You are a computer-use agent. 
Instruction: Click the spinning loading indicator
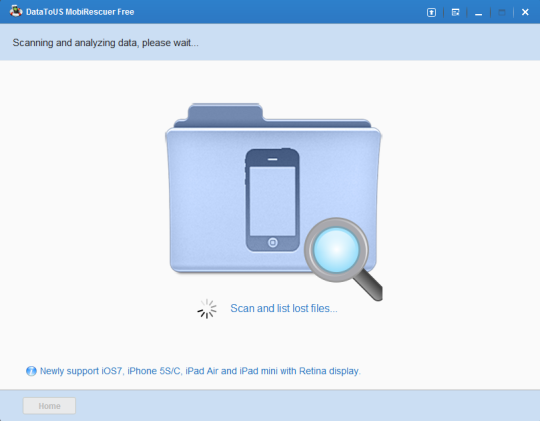coord(207,309)
